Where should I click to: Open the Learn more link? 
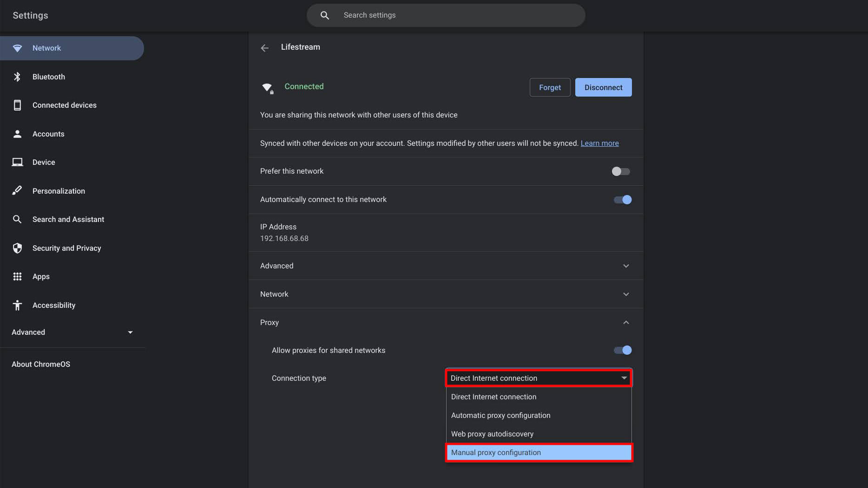point(599,143)
